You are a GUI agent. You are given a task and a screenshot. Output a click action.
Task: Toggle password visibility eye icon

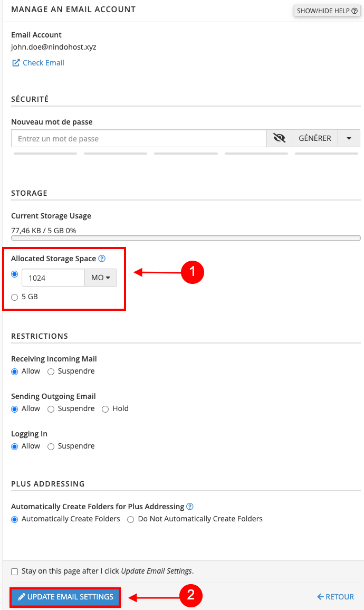coord(279,138)
